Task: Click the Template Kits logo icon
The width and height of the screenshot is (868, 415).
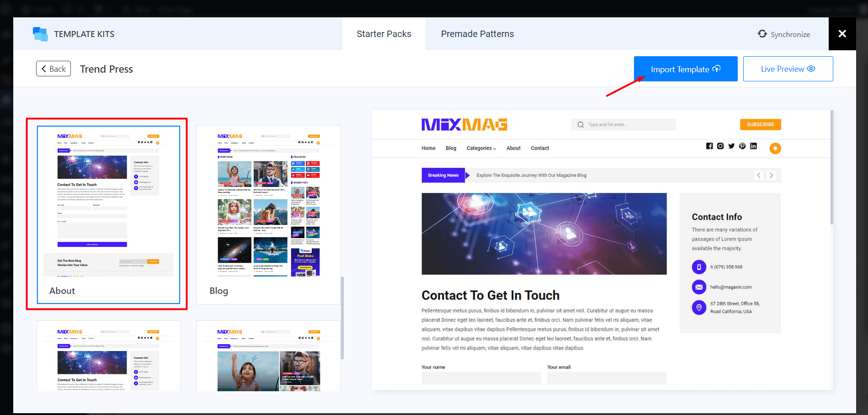Action: pos(40,33)
